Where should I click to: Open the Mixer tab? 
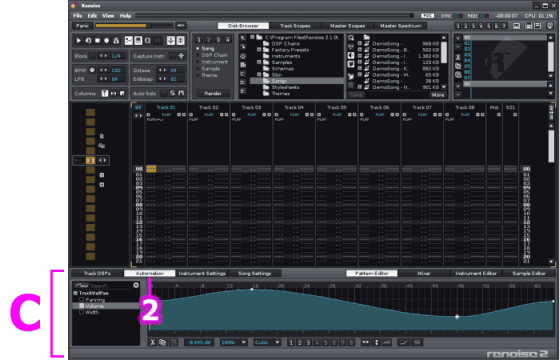pyautogui.click(x=424, y=273)
